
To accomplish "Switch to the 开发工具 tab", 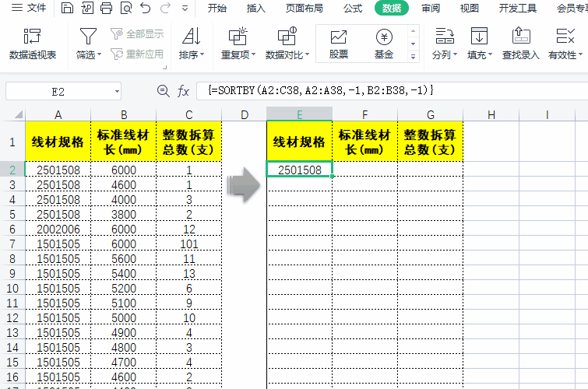I will pyautogui.click(x=517, y=8).
